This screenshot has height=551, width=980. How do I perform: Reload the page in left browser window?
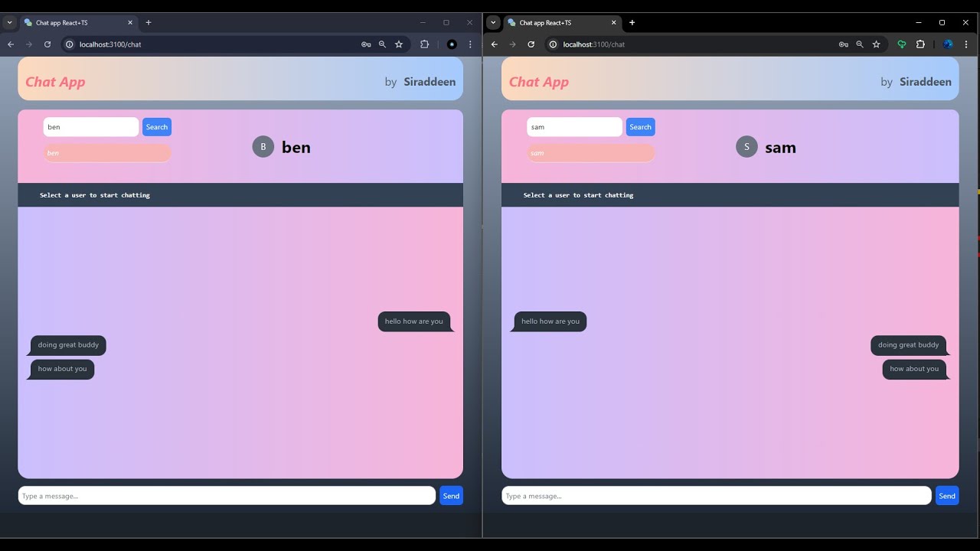tap(47, 44)
